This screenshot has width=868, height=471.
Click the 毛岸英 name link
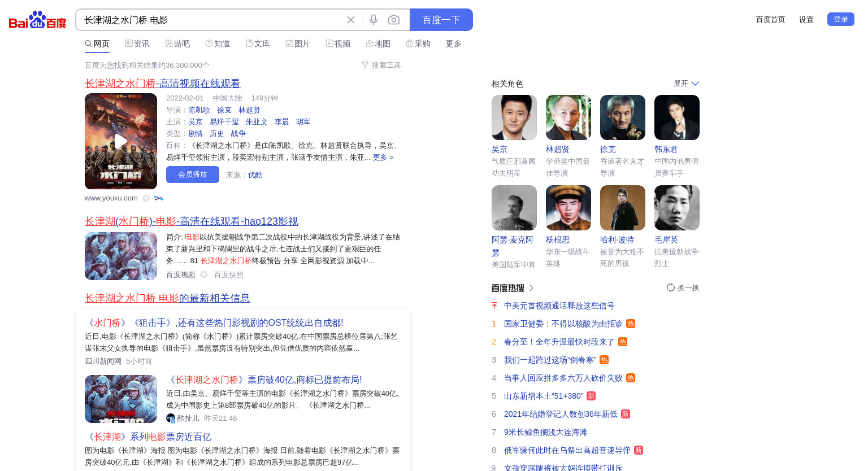(666, 240)
